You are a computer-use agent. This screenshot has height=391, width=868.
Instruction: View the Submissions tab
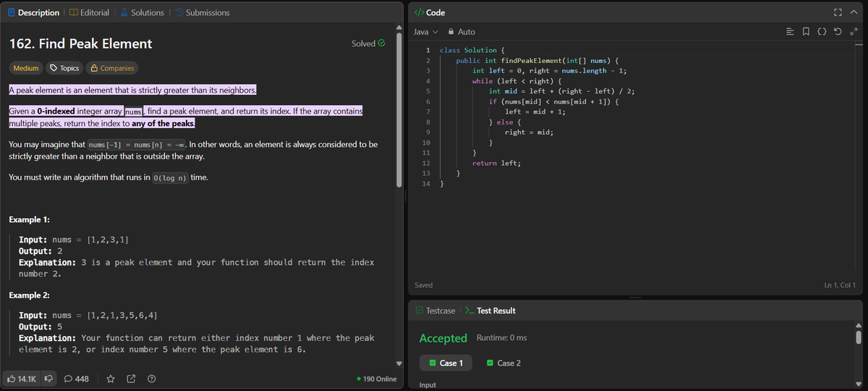coord(202,12)
